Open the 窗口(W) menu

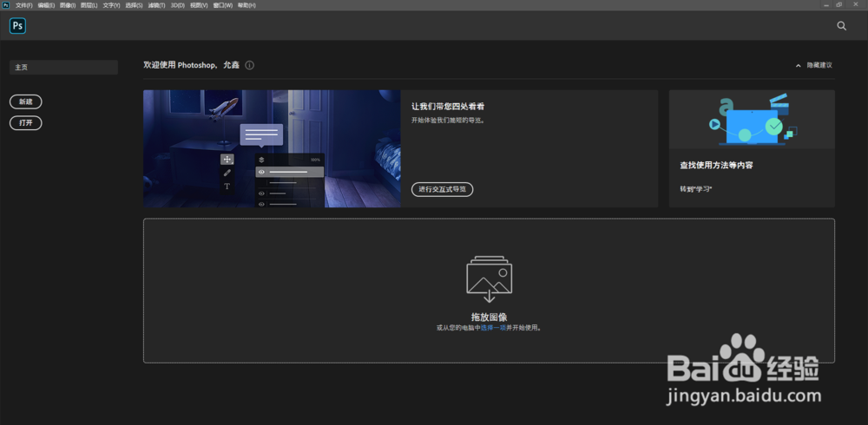222,5
